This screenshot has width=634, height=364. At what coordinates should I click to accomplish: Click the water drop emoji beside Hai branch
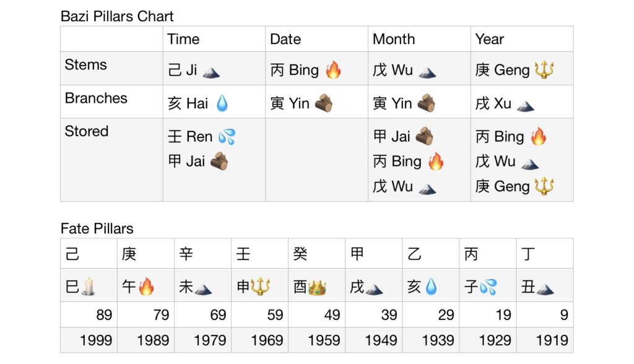(x=222, y=103)
